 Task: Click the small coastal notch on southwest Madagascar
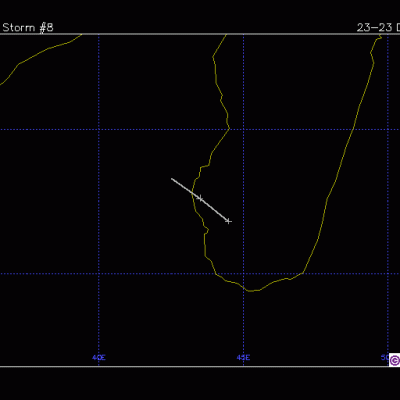pyautogui.click(x=206, y=230)
